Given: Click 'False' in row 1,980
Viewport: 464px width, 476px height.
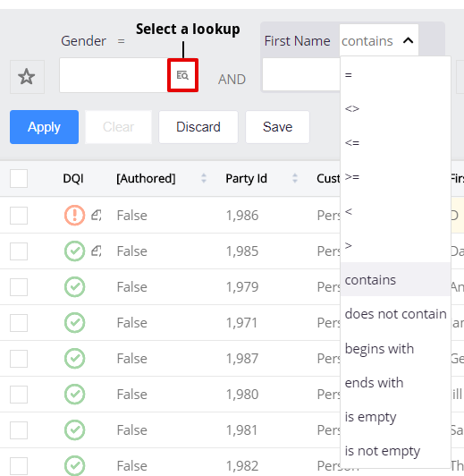Looking at the screenshot, I should tap(132, 395).
